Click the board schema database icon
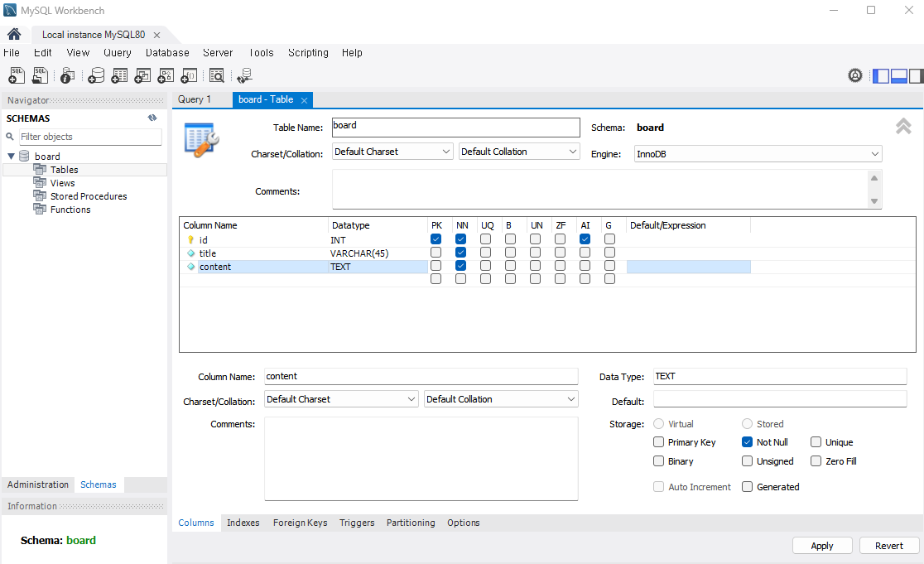The image size is (924, 564). [x=24, y=156]
